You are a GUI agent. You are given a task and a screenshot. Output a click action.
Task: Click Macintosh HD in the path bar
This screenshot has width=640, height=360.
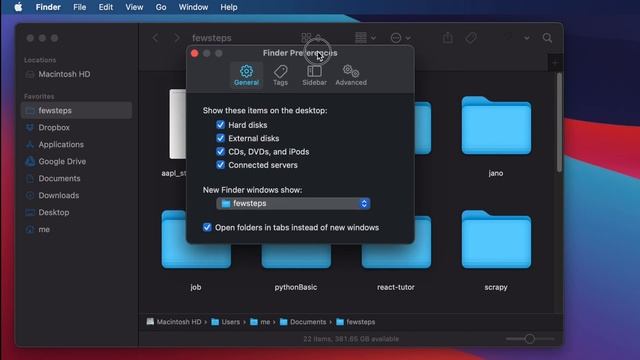coord(174,322)
